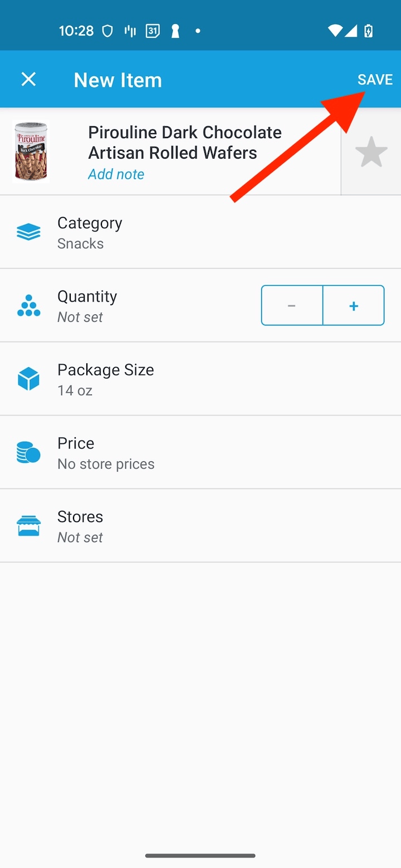Tap the Wi-Fi icon in the status bar
Screen dimensions: 401x868
(335, 31)
